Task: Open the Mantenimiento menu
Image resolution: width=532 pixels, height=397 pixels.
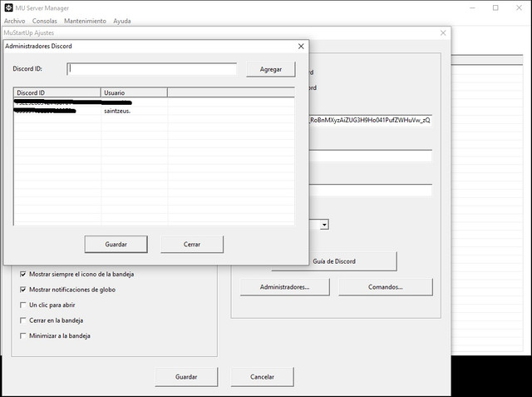Action: (85, 21)
